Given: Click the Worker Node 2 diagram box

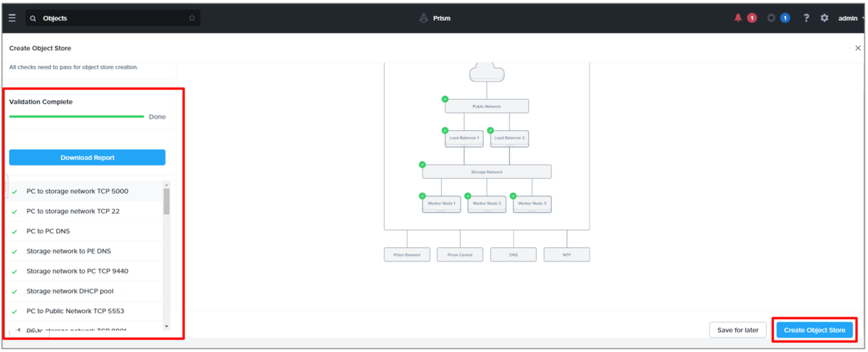Looking at the screenshot, I should point(487,204).
